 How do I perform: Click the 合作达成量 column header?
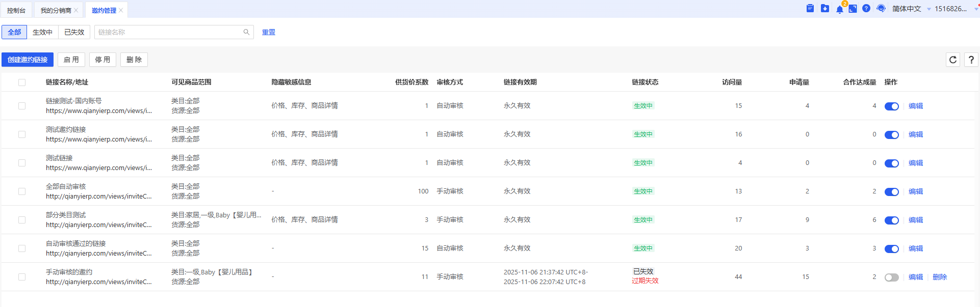[859, 82]
